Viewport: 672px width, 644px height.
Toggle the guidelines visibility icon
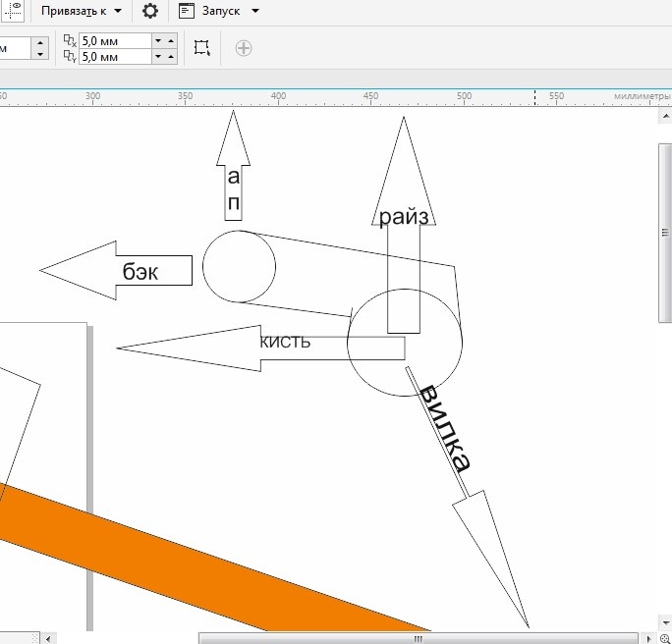(x=13, y=10)
